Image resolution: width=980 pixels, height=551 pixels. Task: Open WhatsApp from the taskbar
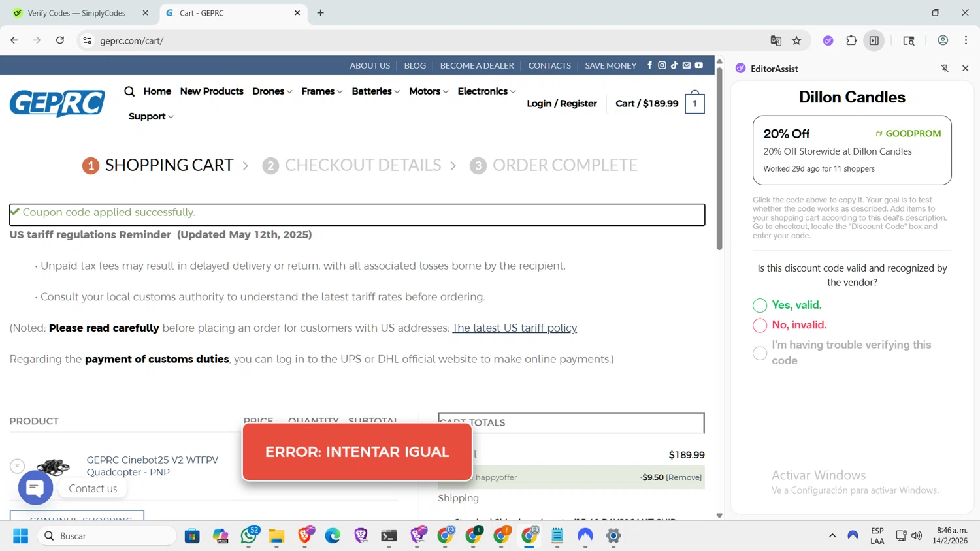coord(249,536)
